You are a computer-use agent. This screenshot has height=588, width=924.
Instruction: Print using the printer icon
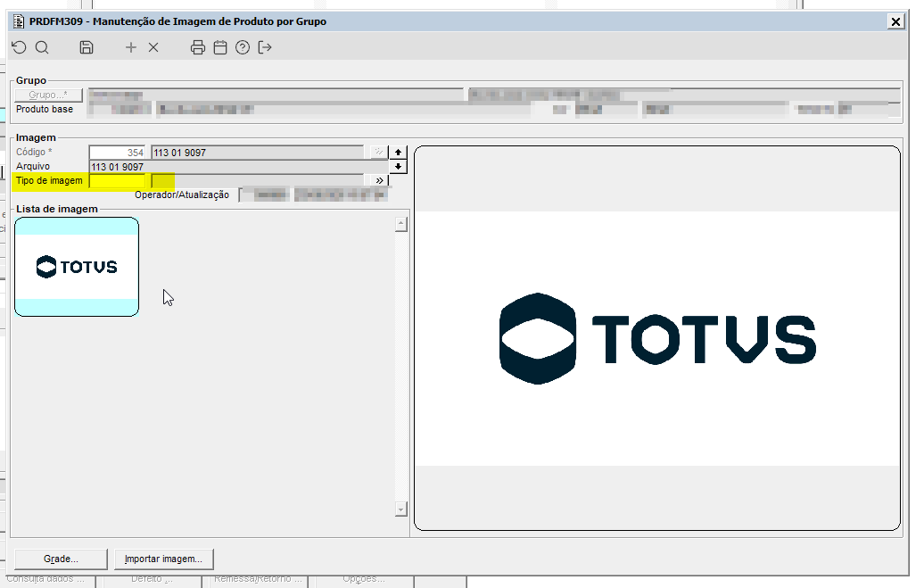[x=198, y=48]
